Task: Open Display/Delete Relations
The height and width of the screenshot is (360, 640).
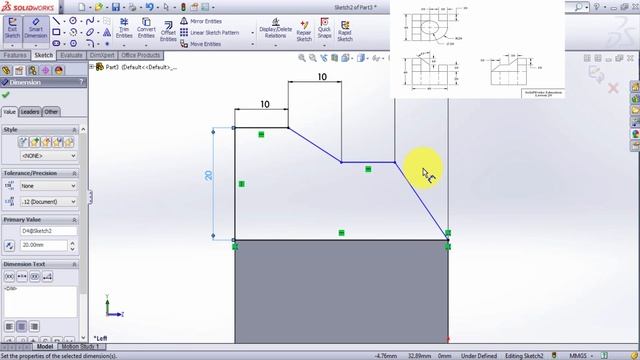Action: (x=276, y=29)
